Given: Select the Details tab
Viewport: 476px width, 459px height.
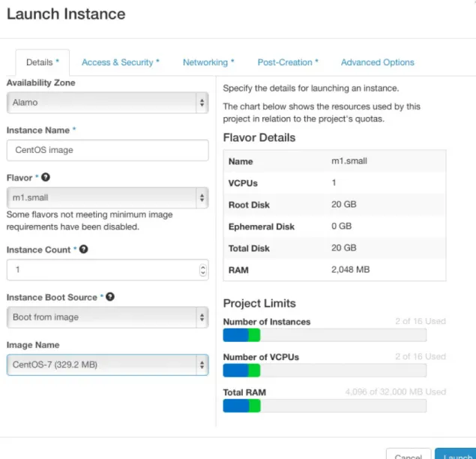Looking at the screenshot, I should click(x=43, y=62).
